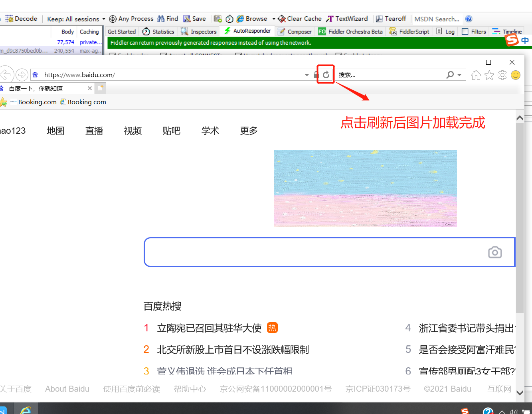
Task: Click the 学术 navigation link
Action: click(x=210, y=131)
